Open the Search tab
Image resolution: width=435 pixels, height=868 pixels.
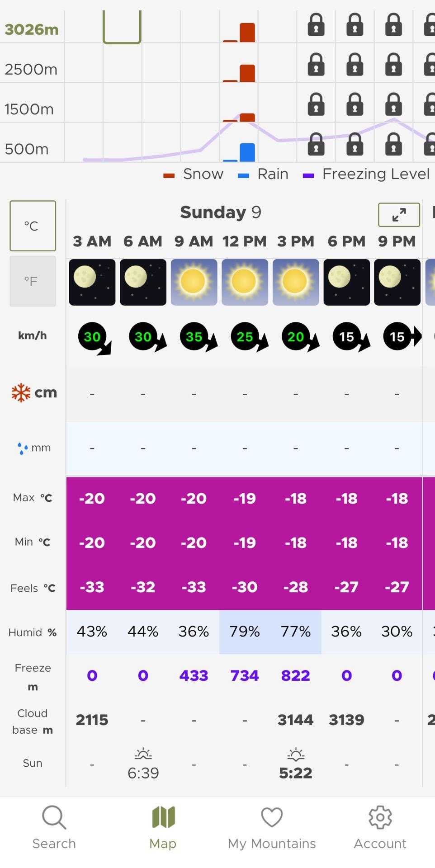54,827
